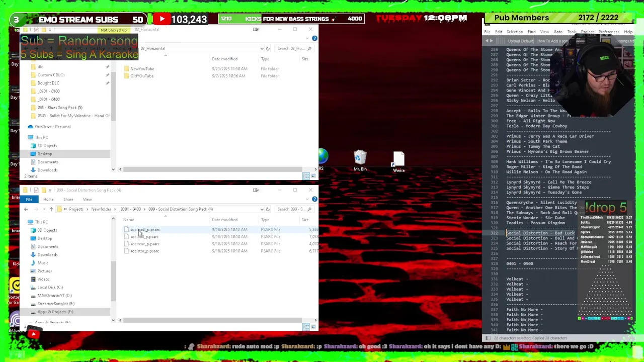Select Downloads in upper Explorer navigation pane
Viewport: 644px width, 362px height.
(47, 170)
